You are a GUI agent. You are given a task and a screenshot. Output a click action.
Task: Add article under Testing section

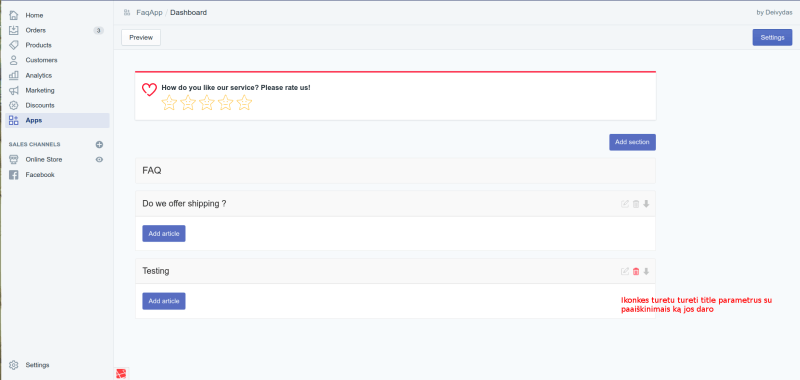pyautogui.click(x=164, y=301)
